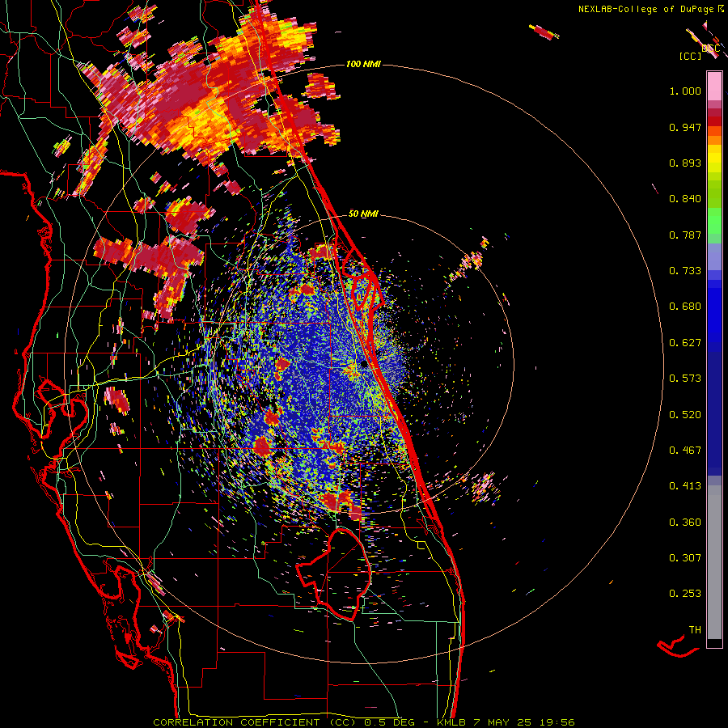Click the TH threshold label
Viewport: 728px width, 728px height.
[695, 630]
